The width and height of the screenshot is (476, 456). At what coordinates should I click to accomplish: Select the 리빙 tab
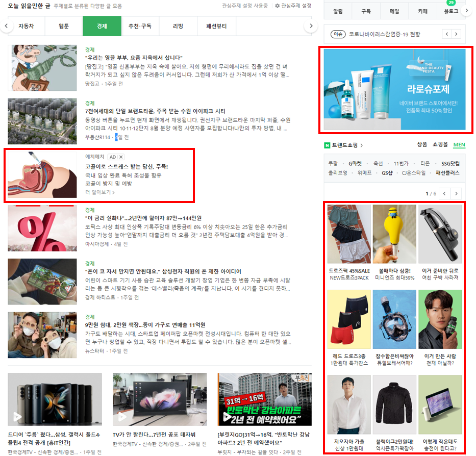pos(178,26)
